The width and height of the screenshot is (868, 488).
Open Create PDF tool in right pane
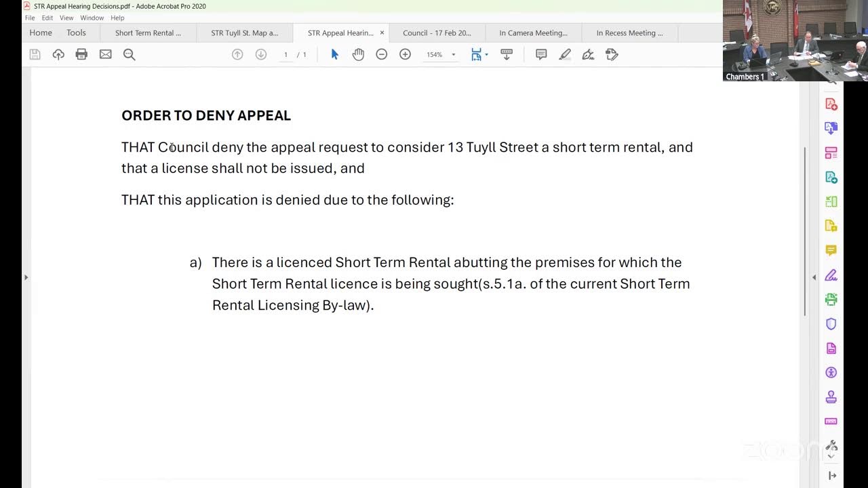click(831, 104)
